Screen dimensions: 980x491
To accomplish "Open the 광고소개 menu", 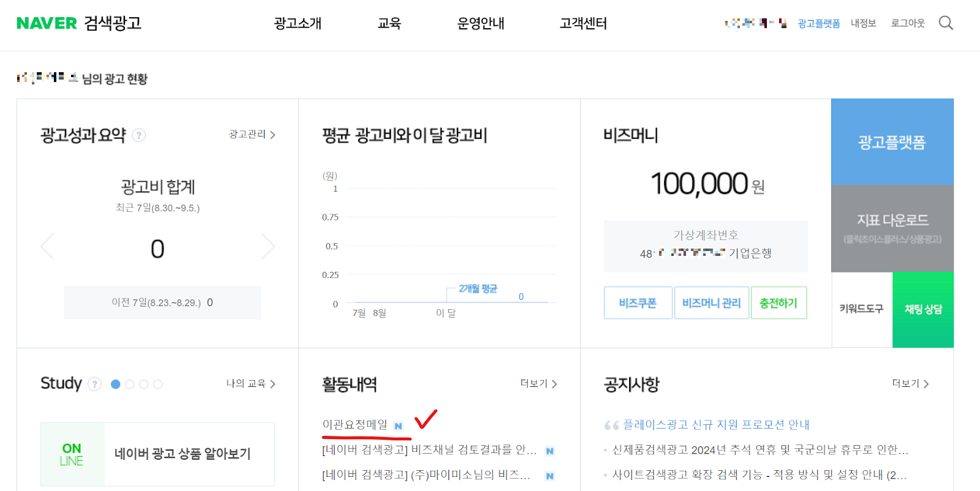I will 298,23.
